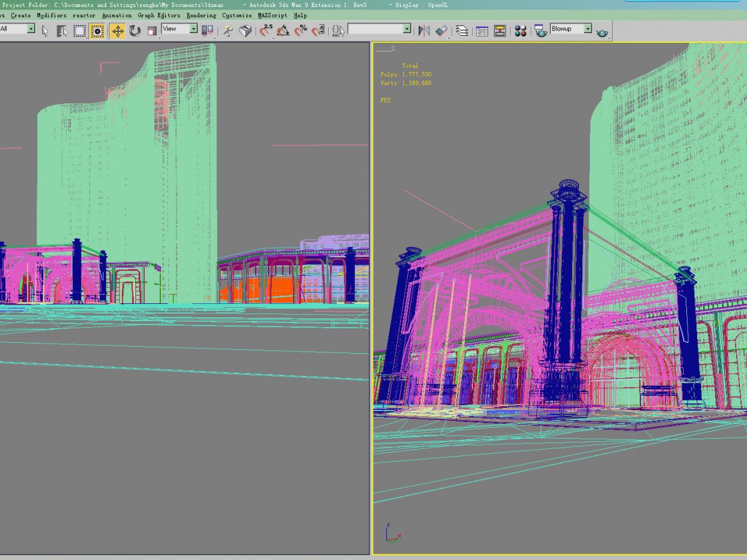
Task: Open the Layer Manager
Action: pos(462,29)
